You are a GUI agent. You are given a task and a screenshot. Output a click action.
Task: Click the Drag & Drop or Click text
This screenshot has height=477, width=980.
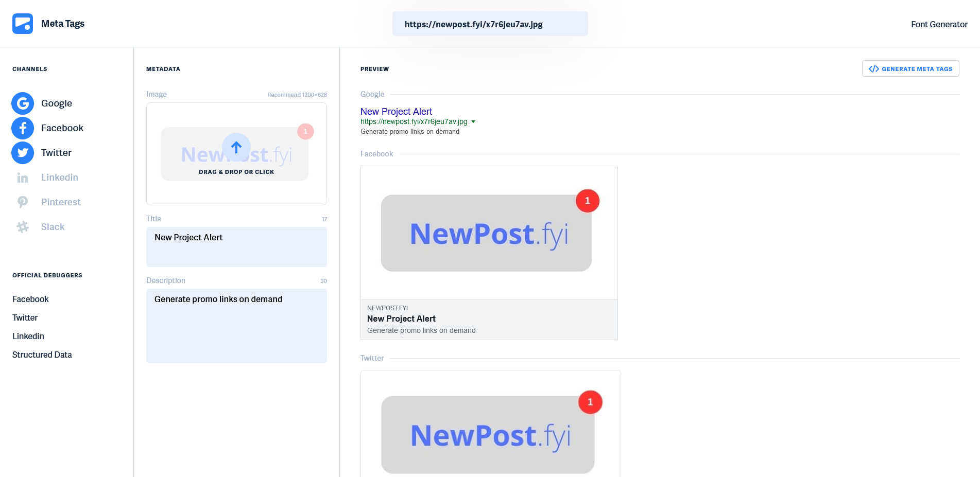pyautogui.click(x=236, y=172)
